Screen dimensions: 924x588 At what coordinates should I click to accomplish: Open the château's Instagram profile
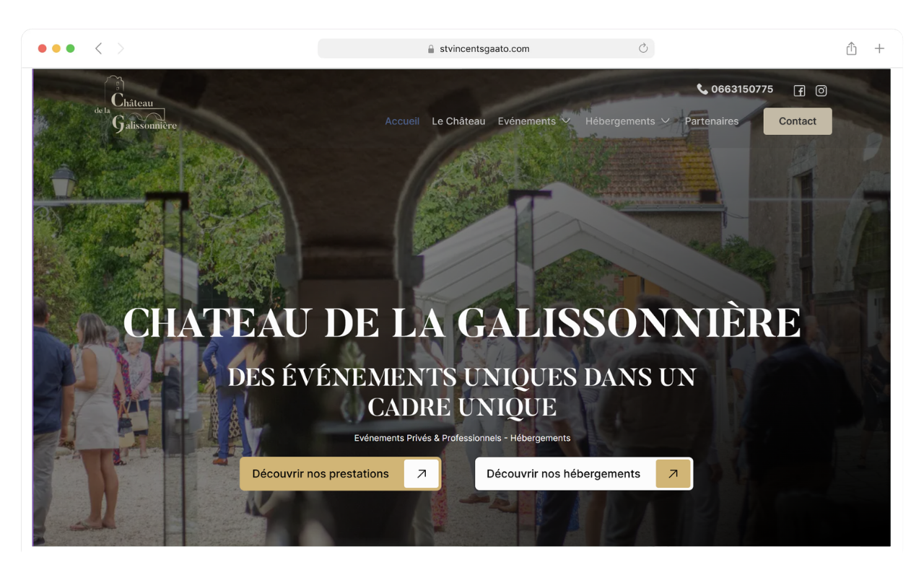pyautogui.click(x=821, y=91)
